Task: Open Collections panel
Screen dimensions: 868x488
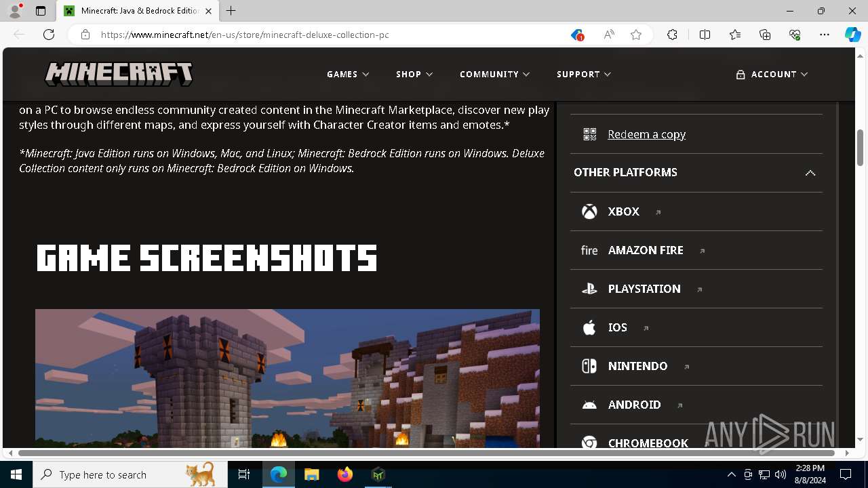Action: click(765, 35)
